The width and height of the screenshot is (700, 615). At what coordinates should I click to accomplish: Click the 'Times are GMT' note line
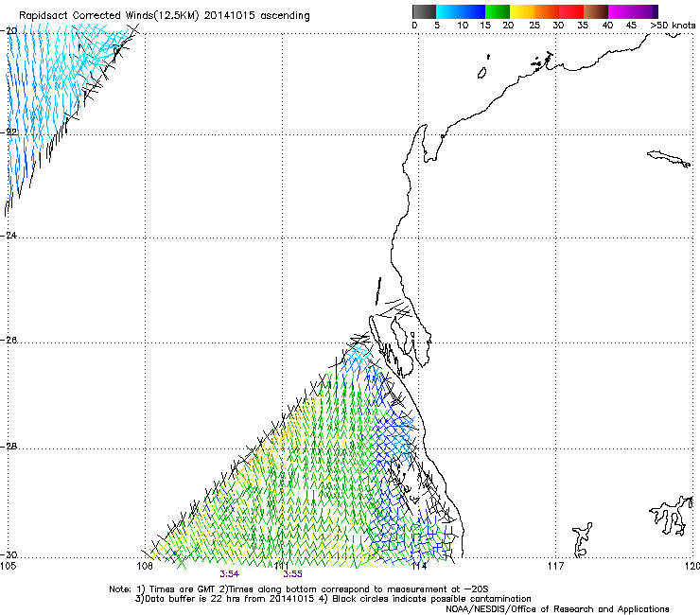(x=299, y=589)
